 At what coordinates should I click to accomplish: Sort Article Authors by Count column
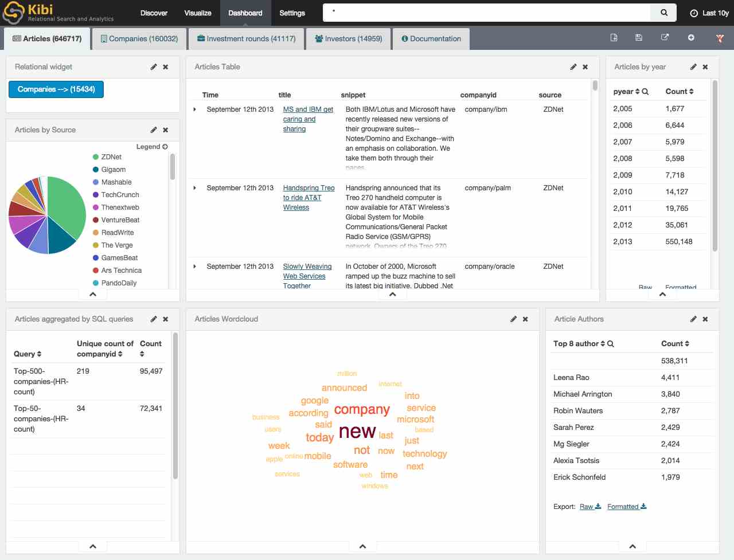687,344
